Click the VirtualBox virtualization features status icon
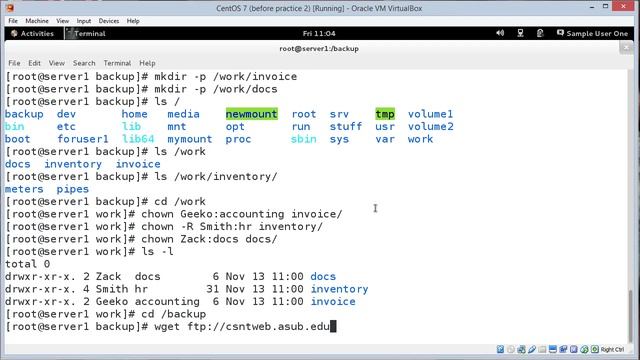The width and height of the screenshot is (640, 360). 573,349
